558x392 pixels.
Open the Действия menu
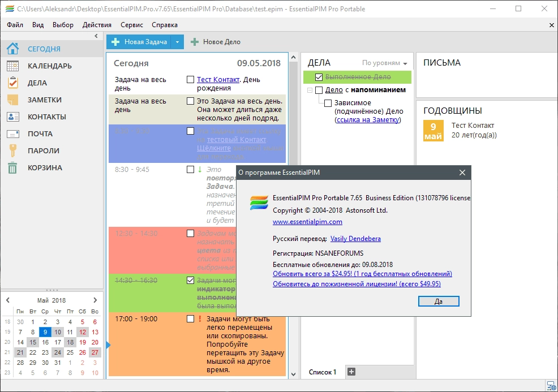(x=97, y=25)
